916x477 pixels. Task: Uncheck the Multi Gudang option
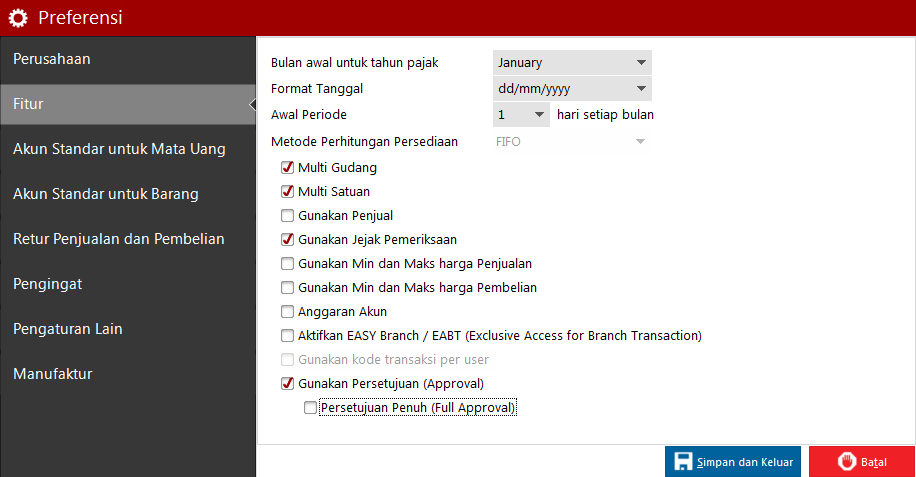point(288,168)
